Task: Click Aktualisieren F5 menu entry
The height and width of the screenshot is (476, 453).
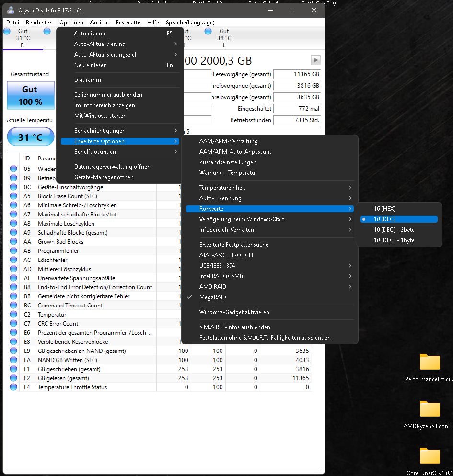Action: (x=120, y=34)
